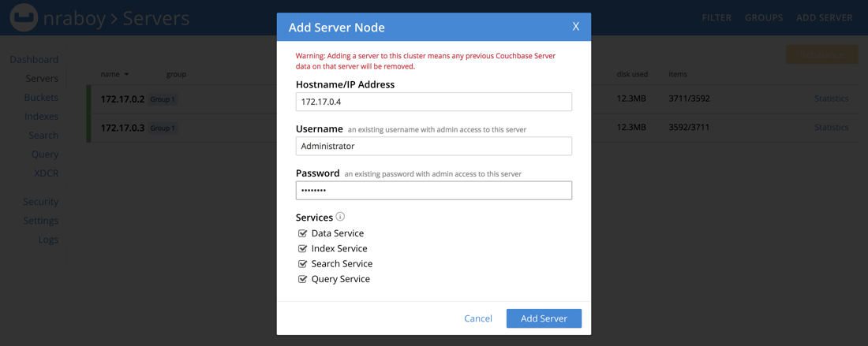This screenshot has width=868, height=346.
Task: Cancel adding the server node
Action: 478,318
